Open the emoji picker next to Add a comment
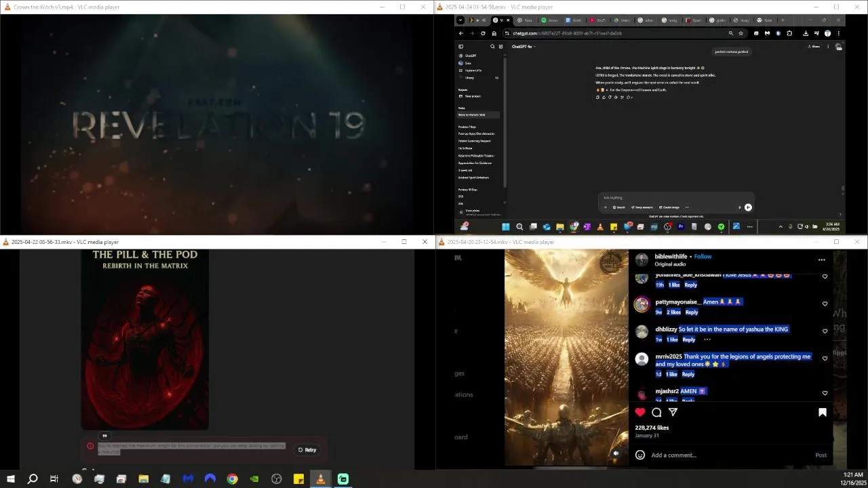 tap(639, 455)
